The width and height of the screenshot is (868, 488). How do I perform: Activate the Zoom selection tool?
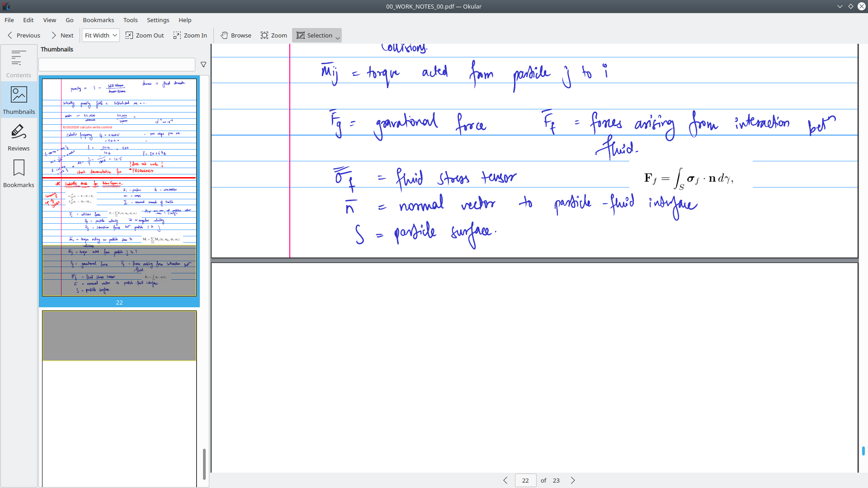point(274,35)
